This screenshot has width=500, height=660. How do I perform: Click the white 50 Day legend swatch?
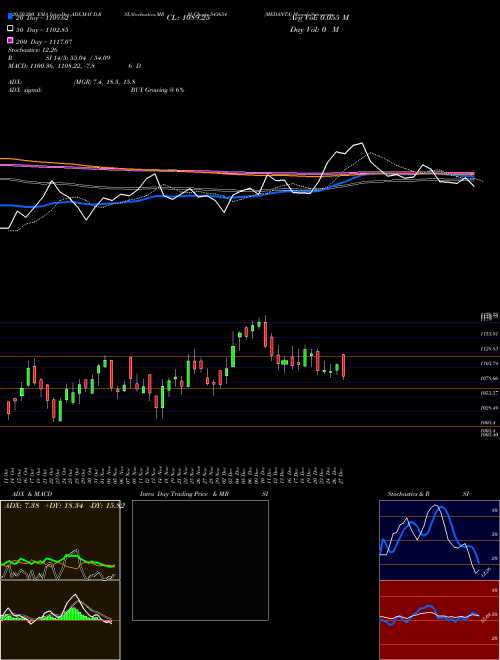[x=10, y=29]
